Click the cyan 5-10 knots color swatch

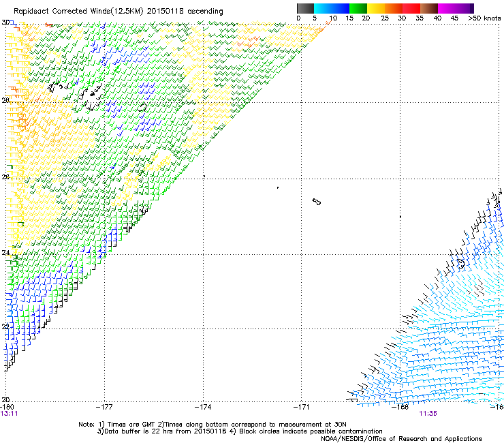[322, 8]
